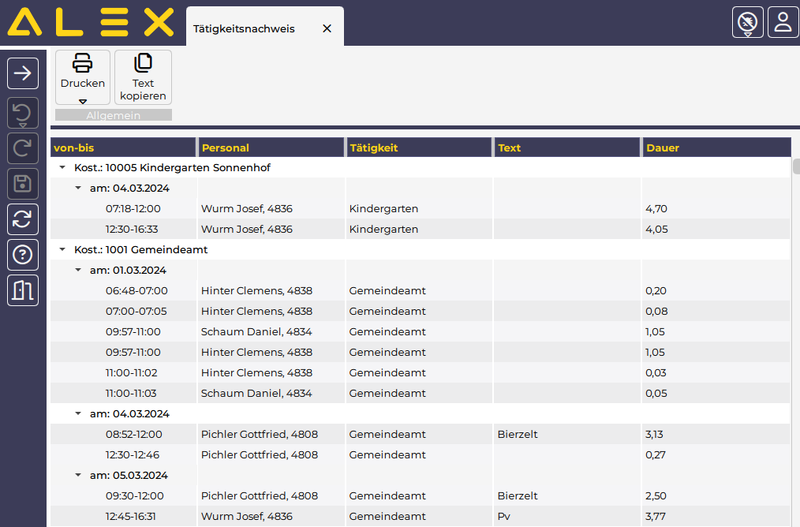Click the undo icon in sidebar

[x=23, y=112]
